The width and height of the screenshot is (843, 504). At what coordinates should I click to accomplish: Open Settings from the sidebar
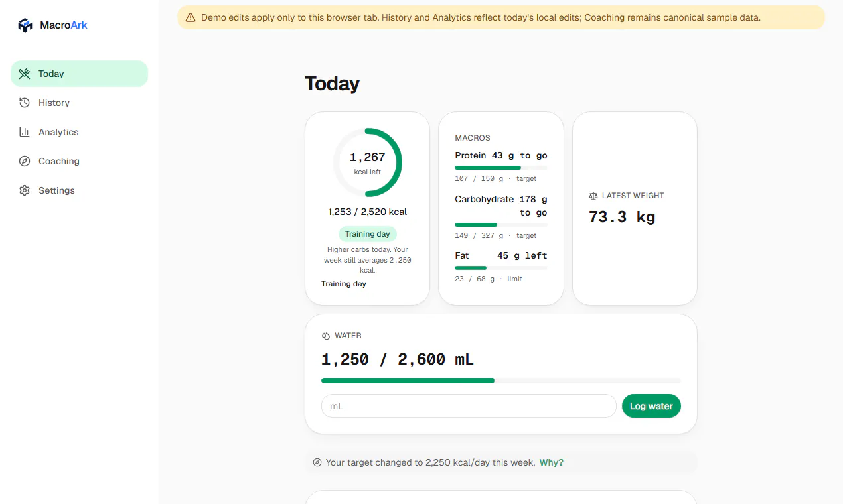coord(79,190)
